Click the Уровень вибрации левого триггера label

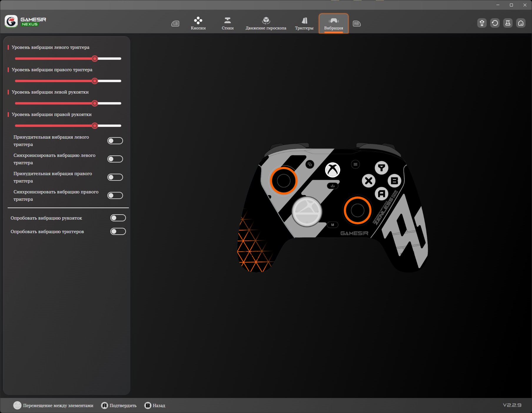point(51,47)
